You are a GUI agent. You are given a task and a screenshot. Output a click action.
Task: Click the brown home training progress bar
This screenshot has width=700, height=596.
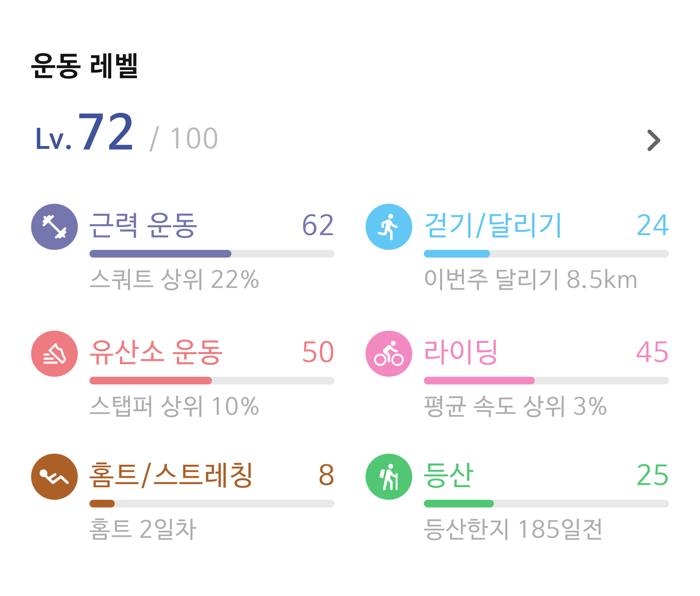pyautogui.click(x=212, y=504)
